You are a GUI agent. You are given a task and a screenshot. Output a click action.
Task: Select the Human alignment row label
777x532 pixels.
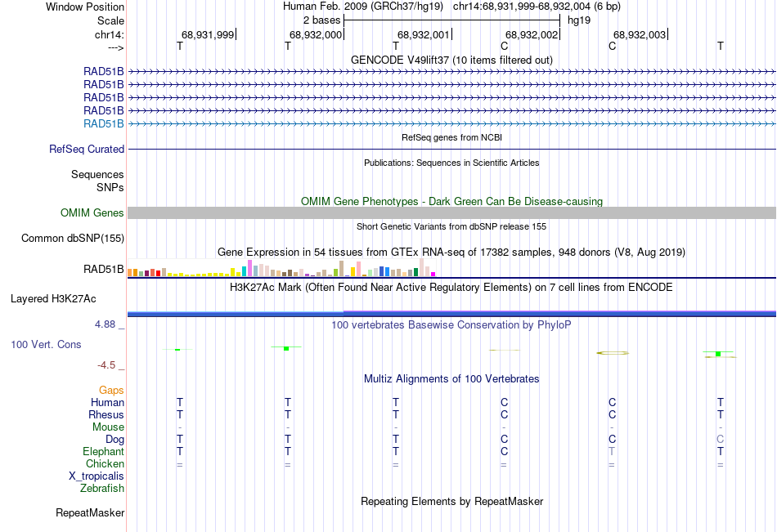click(x=107, y=403)
